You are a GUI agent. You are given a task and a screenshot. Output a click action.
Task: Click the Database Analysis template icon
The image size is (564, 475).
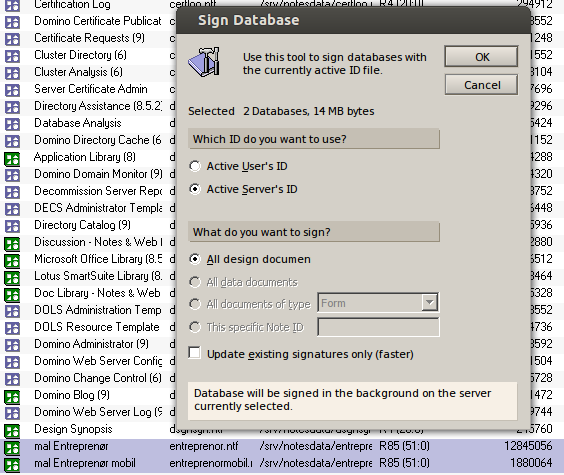[12, 124]
